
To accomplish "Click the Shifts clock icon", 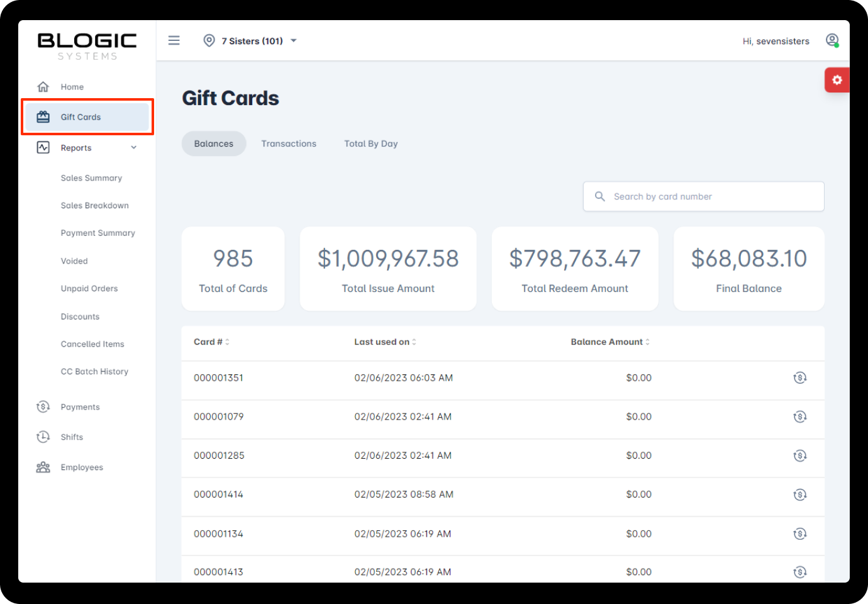I will tap(43, 437).
